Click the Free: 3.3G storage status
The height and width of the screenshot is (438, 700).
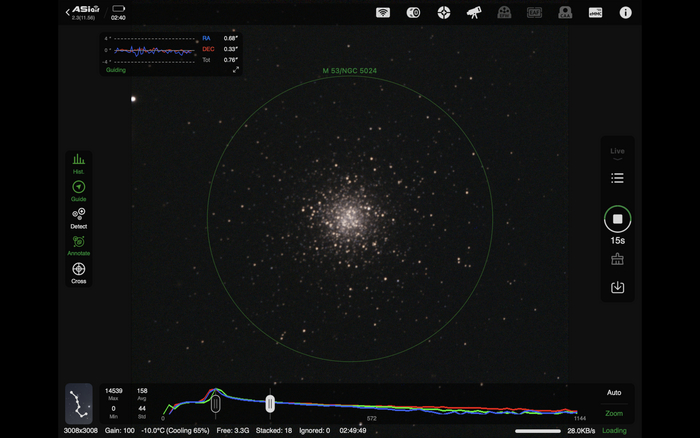click(x=233, y=430)
